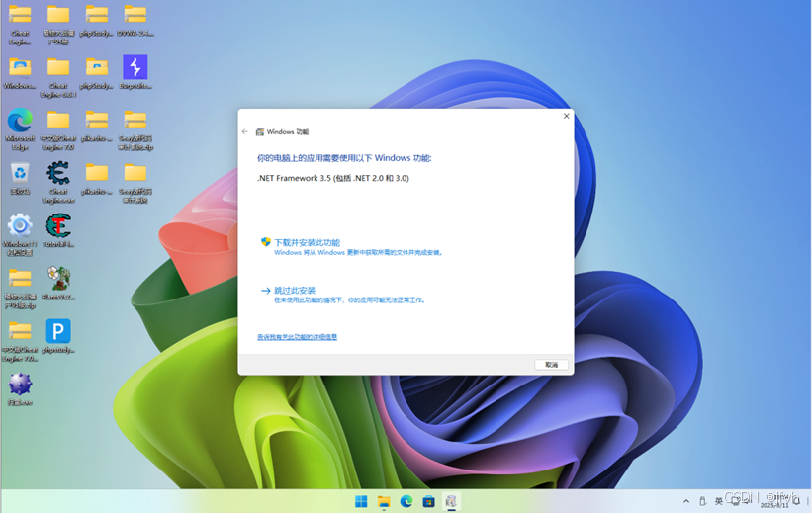The width and height of the screenshot is (812, 513).
Task: Click the shield icon beside 下载并安装此功能
Action: tap(266, 242)
